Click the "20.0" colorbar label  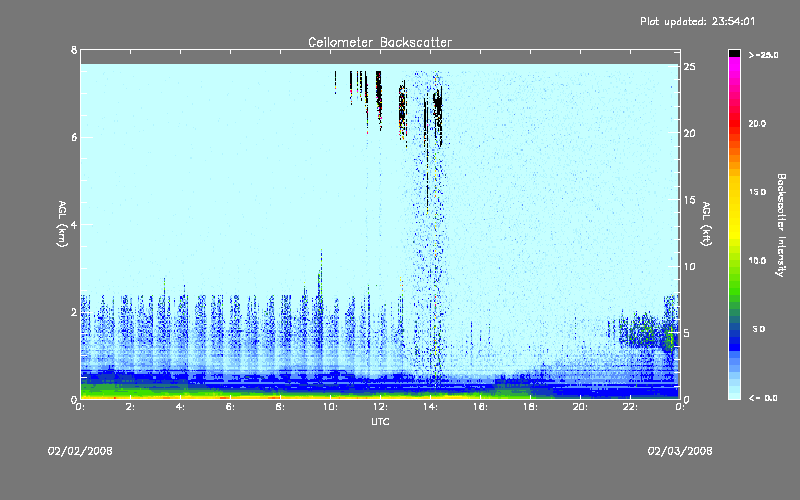(x=757, y=124)
